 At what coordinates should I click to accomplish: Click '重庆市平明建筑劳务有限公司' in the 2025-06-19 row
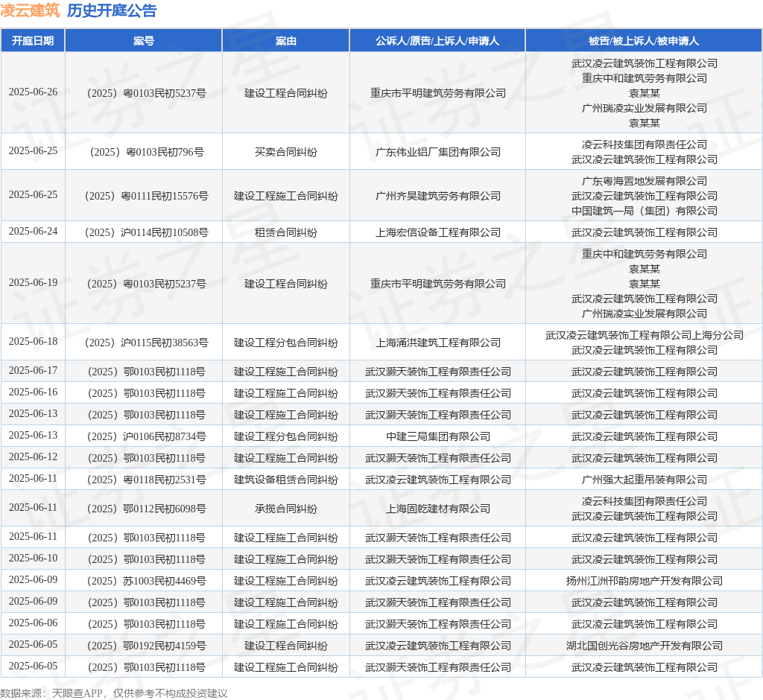(438, 284)
